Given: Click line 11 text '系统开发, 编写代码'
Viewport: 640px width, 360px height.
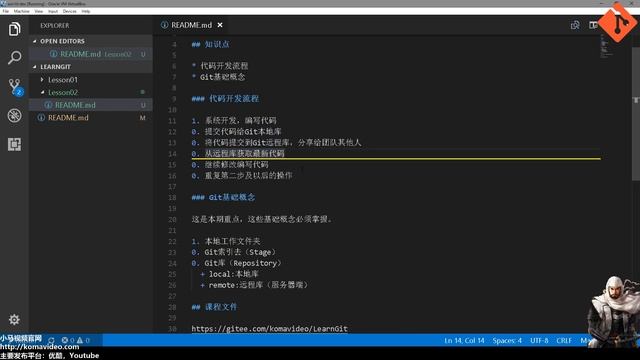Looking at the screenshot, I should pyautogui.click(x=240, y=121).
